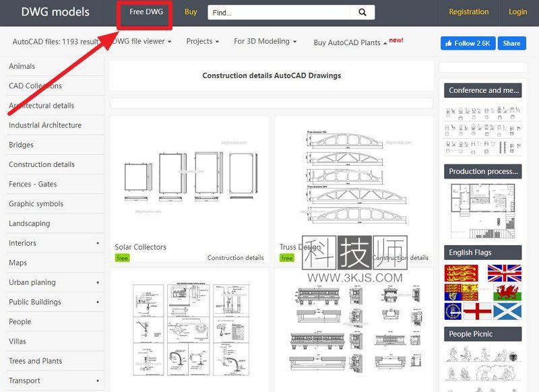The image size is (539, 392).
Task: Expand the For 3D Modeling dropdown
Action: [265, 41]
